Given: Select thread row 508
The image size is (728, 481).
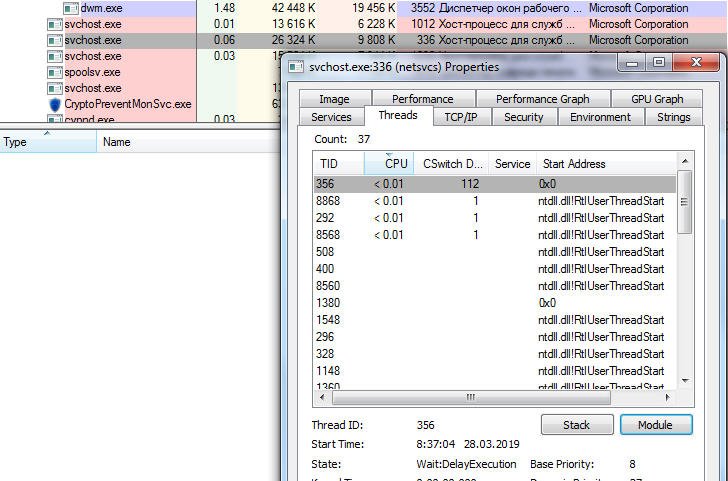Looking at the screenshot, I should 495,252.
